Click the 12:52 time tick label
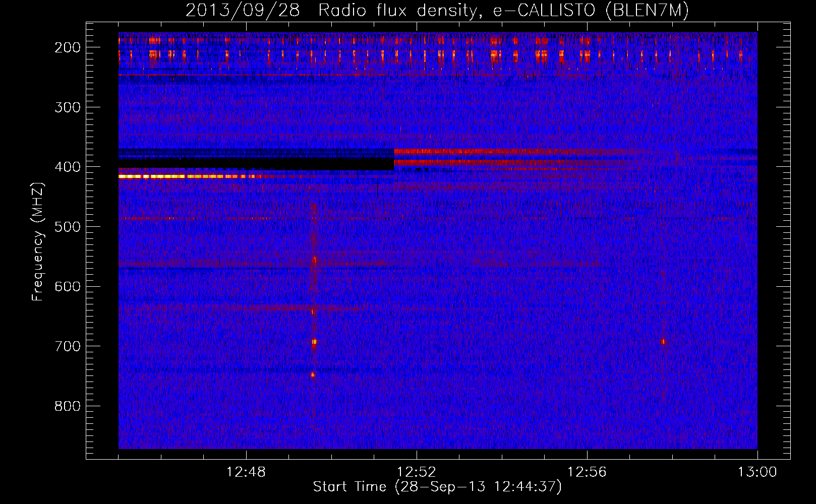Image resolution: width=816 pixels, height=504 pixels. pyautogui.click(x=417, y=472)
